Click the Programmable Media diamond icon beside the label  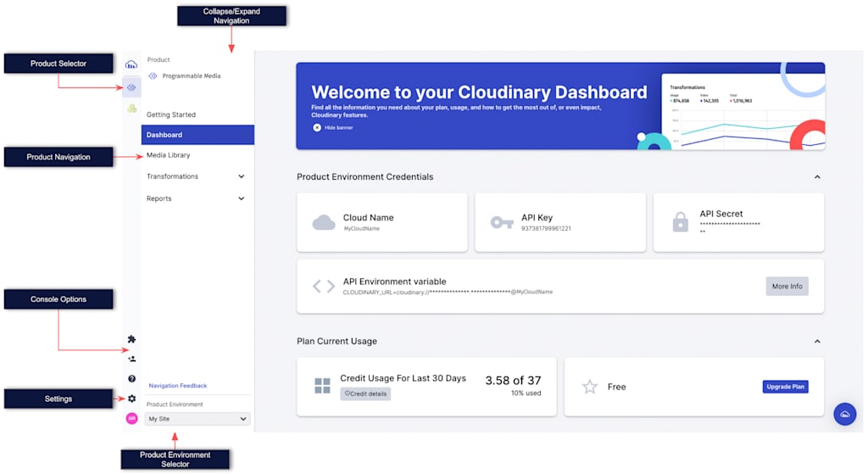click(153, 75)
